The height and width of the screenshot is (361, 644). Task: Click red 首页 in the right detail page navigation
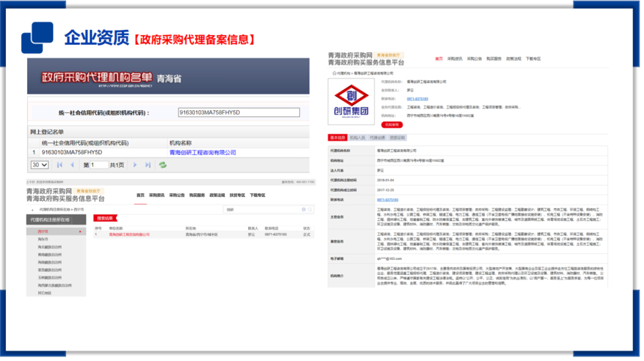point(439,58)
